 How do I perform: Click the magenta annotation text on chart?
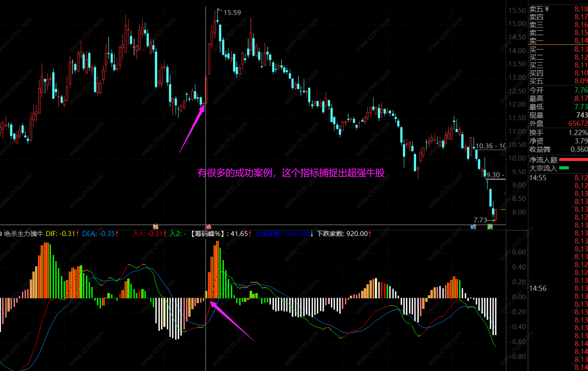(291, 173)
